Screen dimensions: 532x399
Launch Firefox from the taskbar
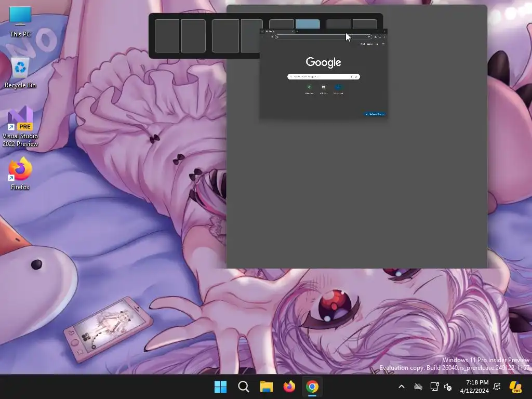pos(289,387)
